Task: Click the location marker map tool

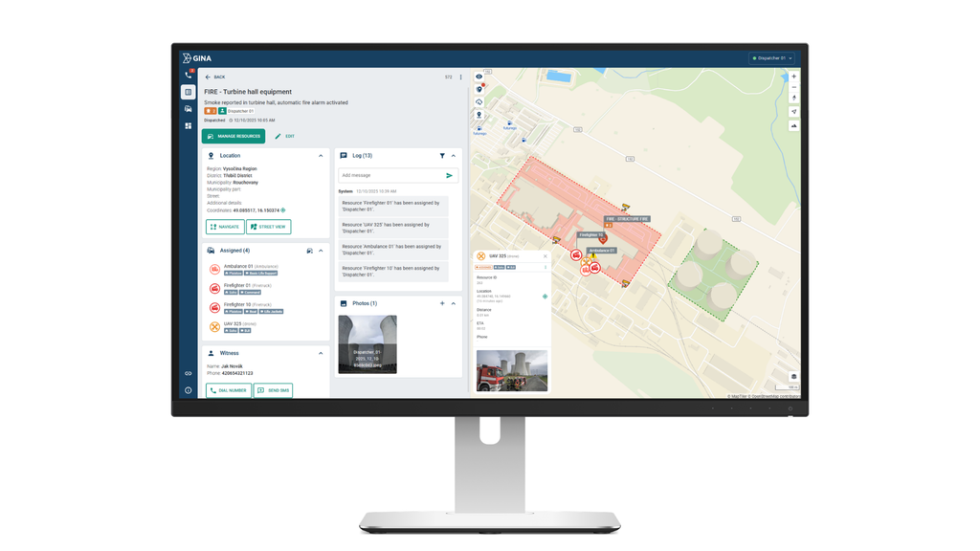Action: 479,115
